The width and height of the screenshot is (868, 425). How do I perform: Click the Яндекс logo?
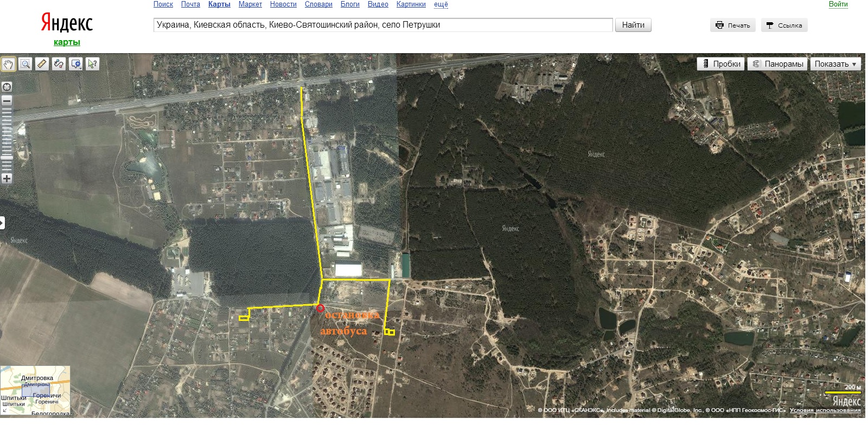click(67, 23)
